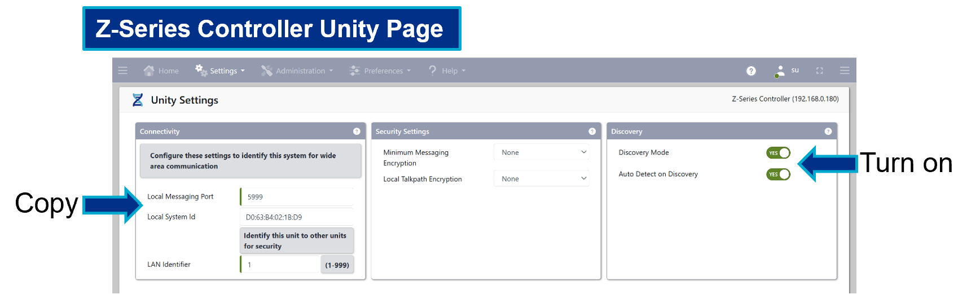Image resolution: width=980 pixels, height=303 pixels.
Task: Click the Local Messaging Port field
Action: (297, 197)
